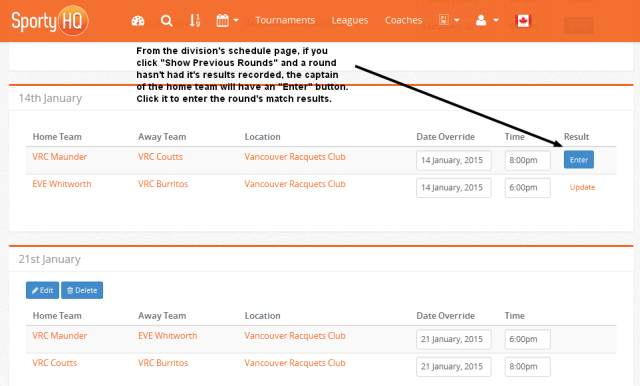Open the Leagues menu
The width and height of the screenshot is (640, 386).
click(350, 20)
